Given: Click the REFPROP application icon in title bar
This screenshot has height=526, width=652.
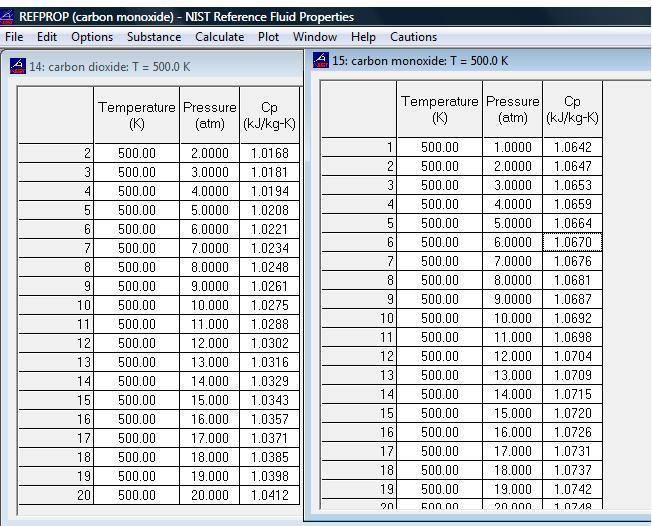Looking at the screenshot, I should 9,16.
